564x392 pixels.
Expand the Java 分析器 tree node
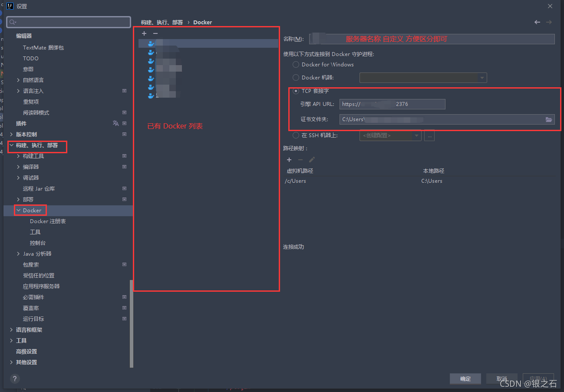tap(18, 254)
